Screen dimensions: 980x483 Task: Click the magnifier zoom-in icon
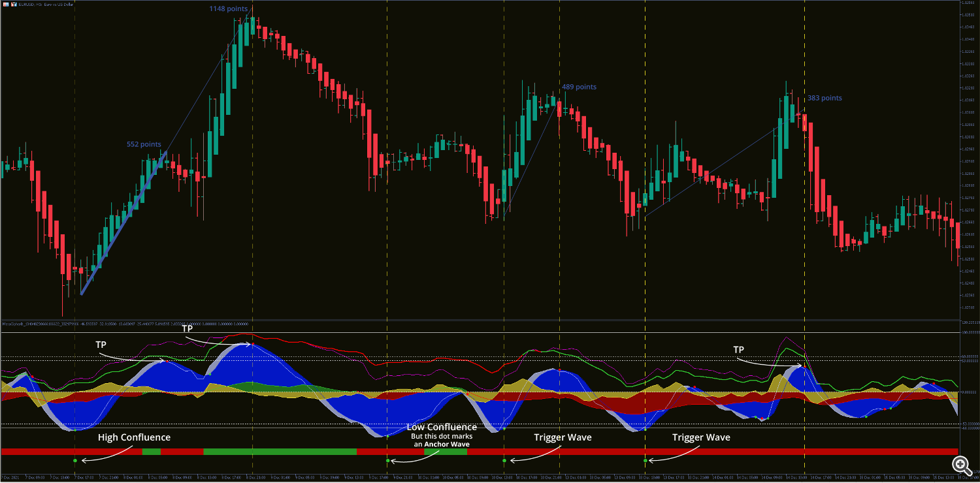click(x=961, y=464)
